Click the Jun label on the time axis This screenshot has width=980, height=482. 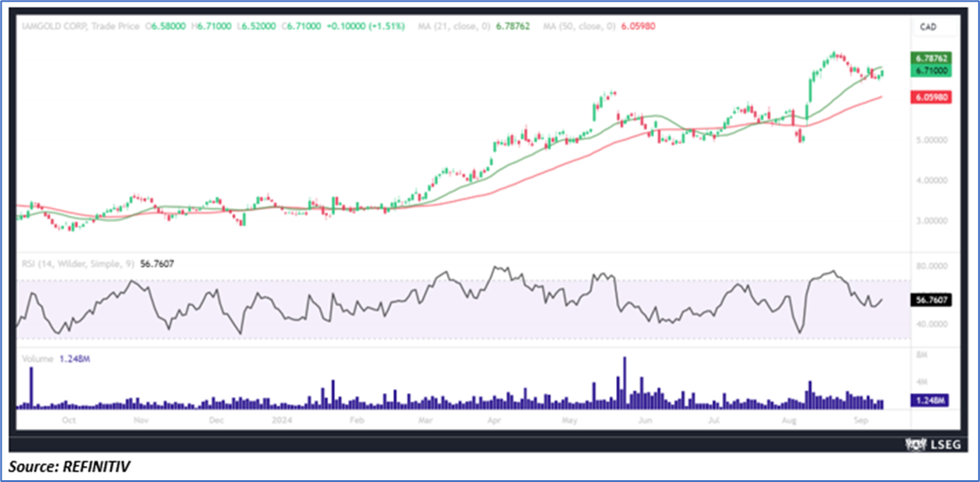coord(647,420)
